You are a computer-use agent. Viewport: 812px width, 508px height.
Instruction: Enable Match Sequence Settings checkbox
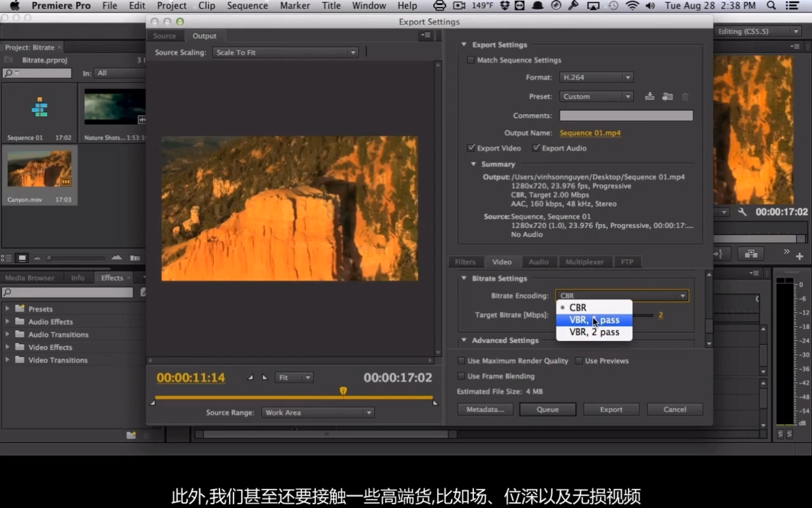[471, 60]
